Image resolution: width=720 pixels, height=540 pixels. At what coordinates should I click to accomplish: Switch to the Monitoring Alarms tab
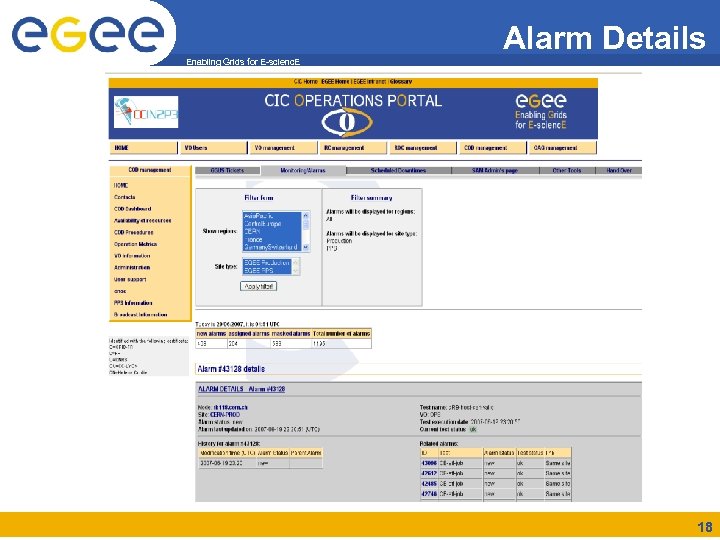point(303,170)
